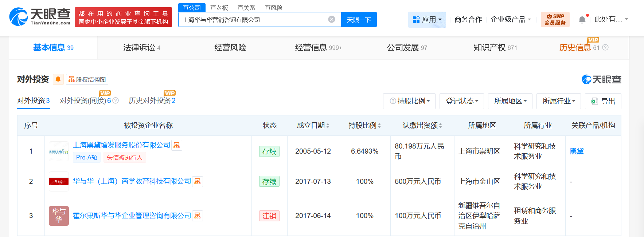Switch to the 法律诉讼 tab
This screenshot has width=644, height=237.
141,48
